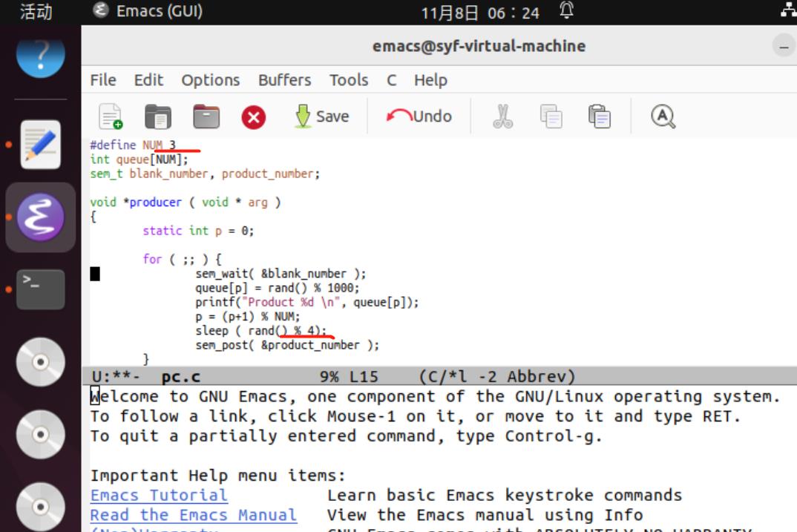797x532 pixels.
Task: Open the Help question mark dock icon
Action: (41, 56)
